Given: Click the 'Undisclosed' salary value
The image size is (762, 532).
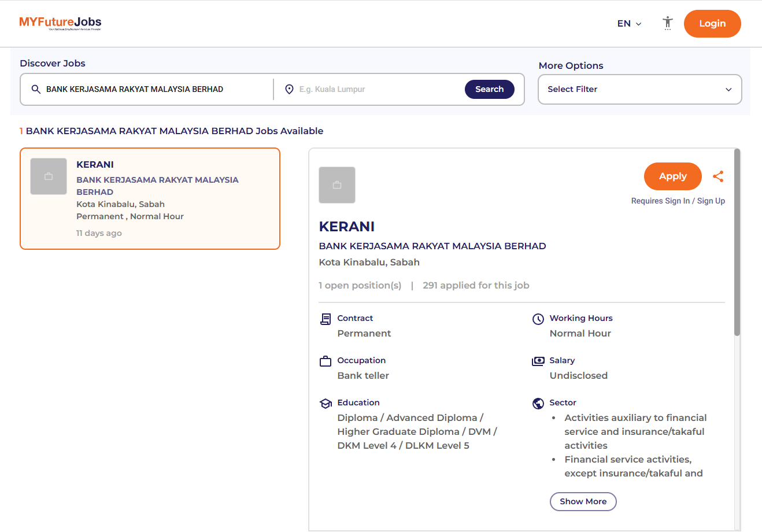Looking at the screenshot, I should click(x=578, y=375).
